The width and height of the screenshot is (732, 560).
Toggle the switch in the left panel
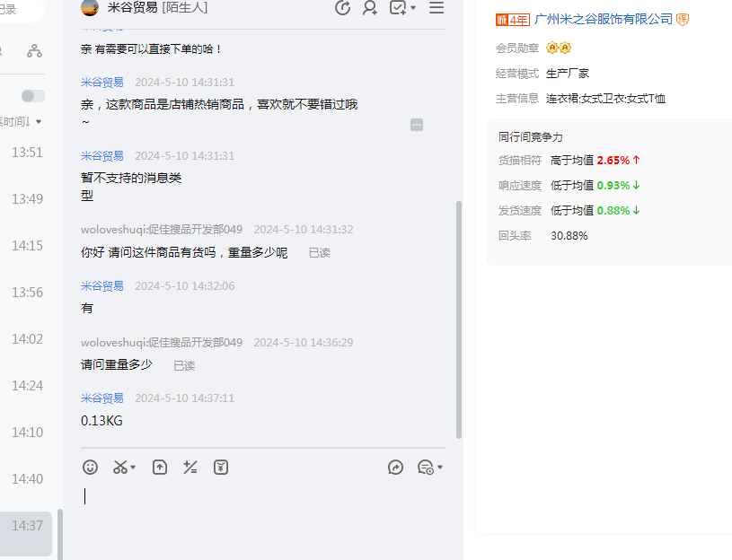(33, 96)
